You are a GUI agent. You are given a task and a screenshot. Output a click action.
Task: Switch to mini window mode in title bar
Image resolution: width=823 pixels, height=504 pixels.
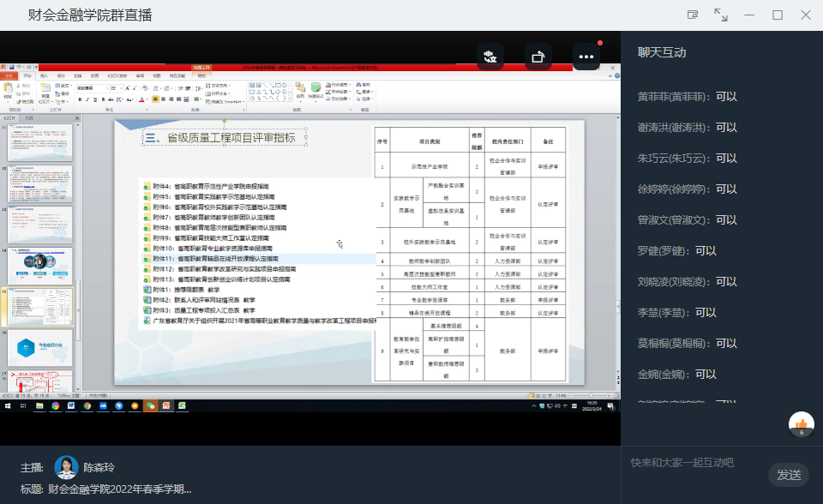693,15
